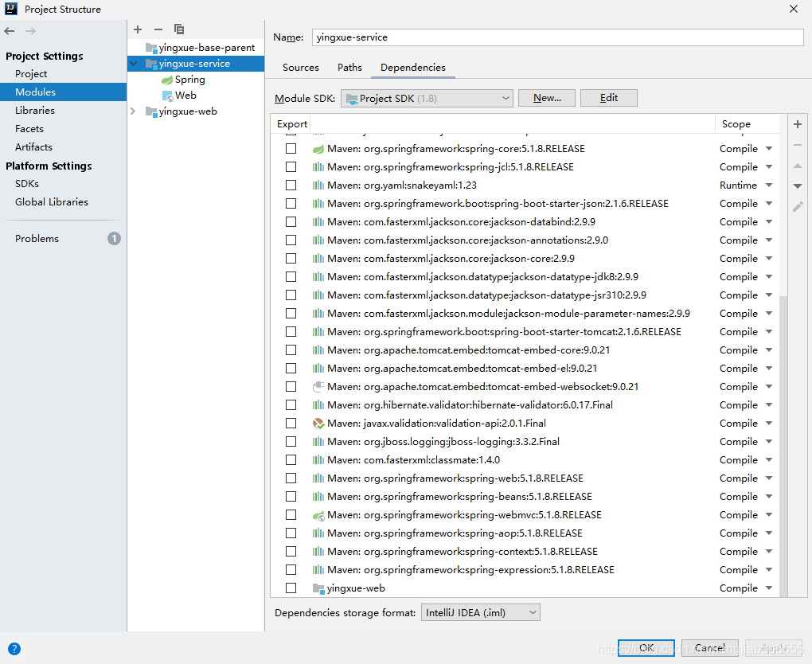Select spring-boot-starter-tomcat dependency row
The width and height of the screenshot is (812, 664).
pyautogui.click(x=525, y=332)
